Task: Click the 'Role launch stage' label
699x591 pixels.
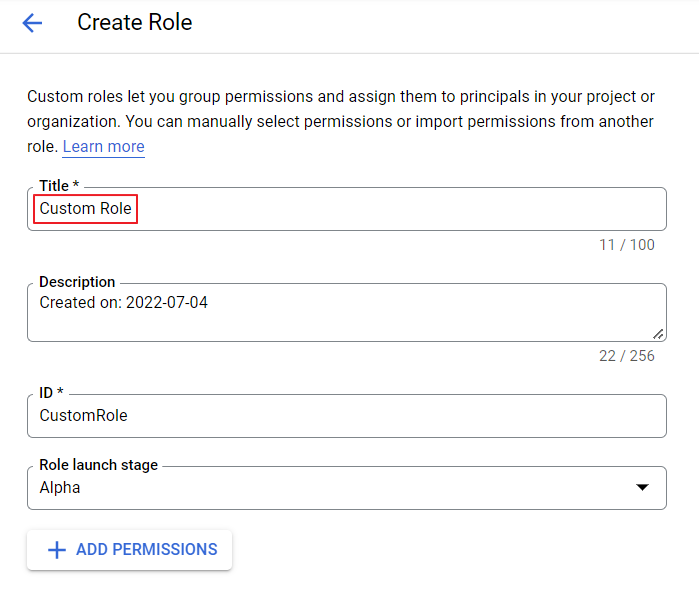Action: [x=98, y=465]
